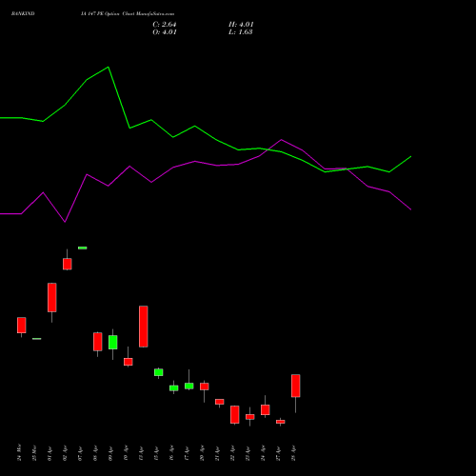Click the "28 Apr" date axis label
Viewport: 476px width, 476px height.
[x=293, y=453]
